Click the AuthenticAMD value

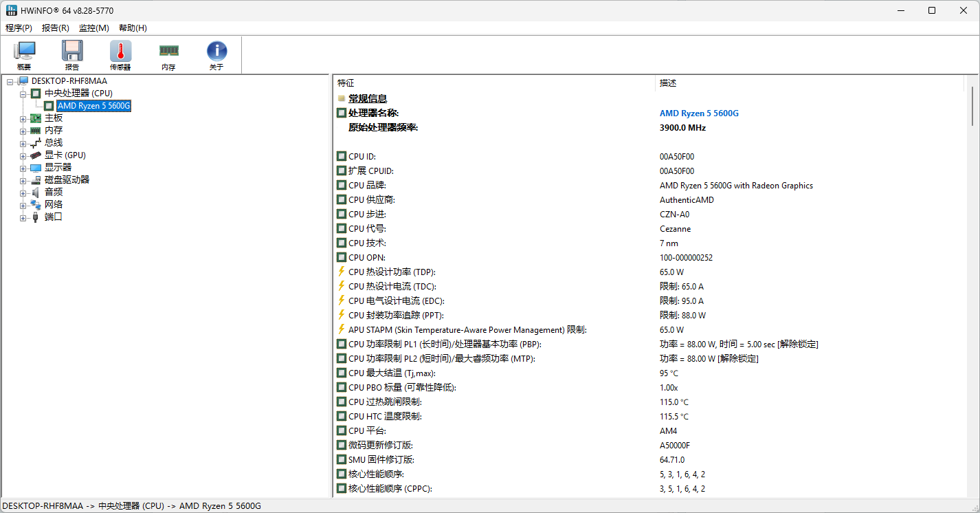687,200
